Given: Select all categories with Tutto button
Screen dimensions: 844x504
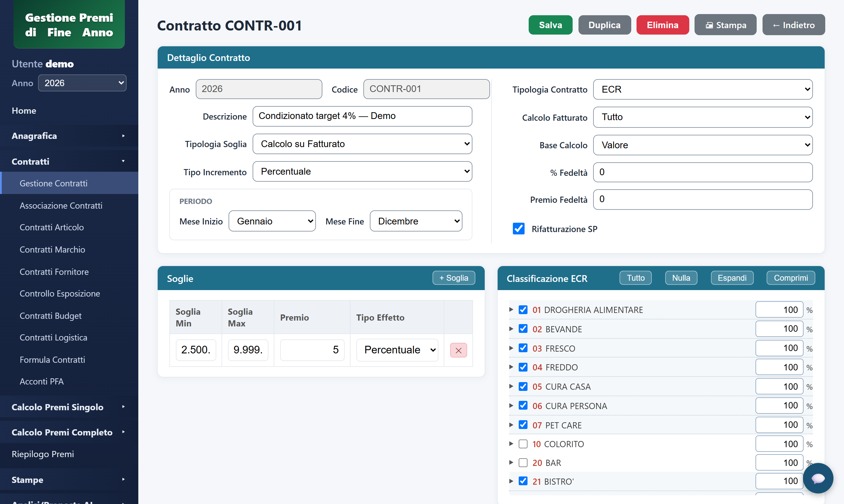Looking at the screenshot, I should pyautogui.click(x=635, y=278).
